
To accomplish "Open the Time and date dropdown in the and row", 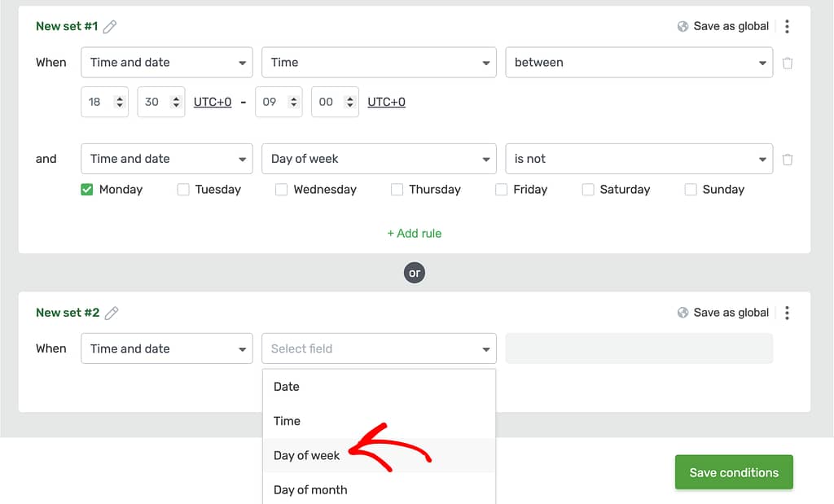I will 167,159.
